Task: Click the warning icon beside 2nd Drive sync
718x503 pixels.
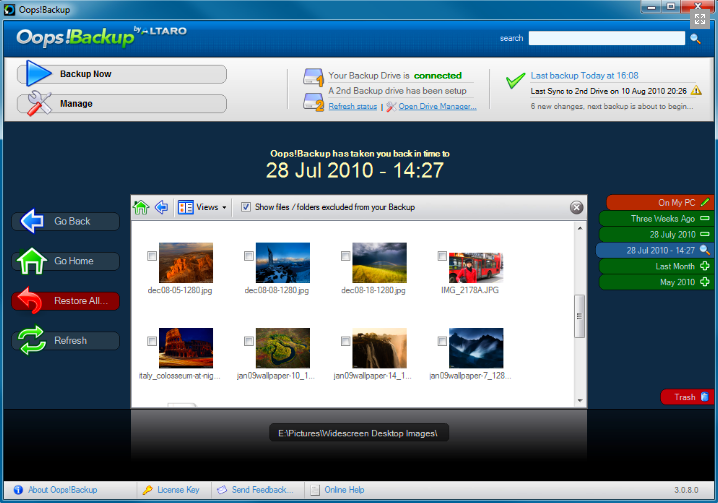Action: click(696, 90)
